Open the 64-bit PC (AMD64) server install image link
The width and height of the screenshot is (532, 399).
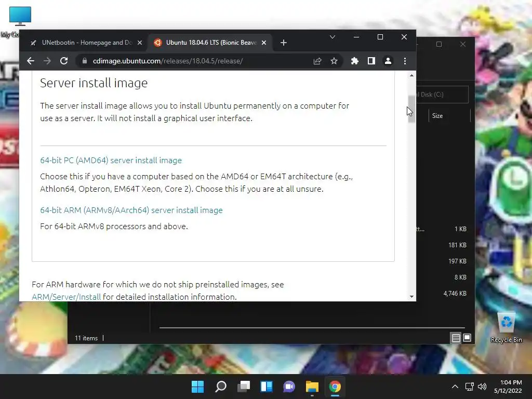tap(111, 160)
